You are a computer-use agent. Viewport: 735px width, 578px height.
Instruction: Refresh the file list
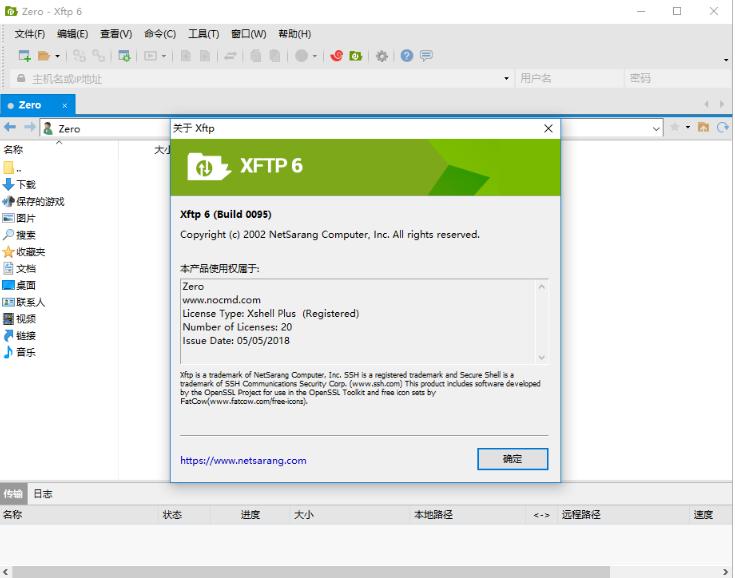pos(722,127)
